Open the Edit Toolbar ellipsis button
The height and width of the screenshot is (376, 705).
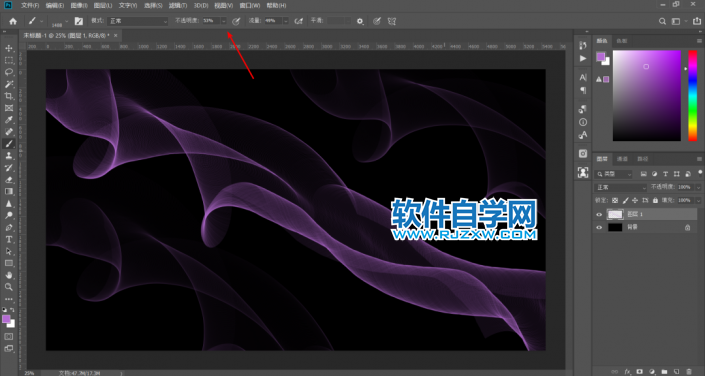[9, 299]
